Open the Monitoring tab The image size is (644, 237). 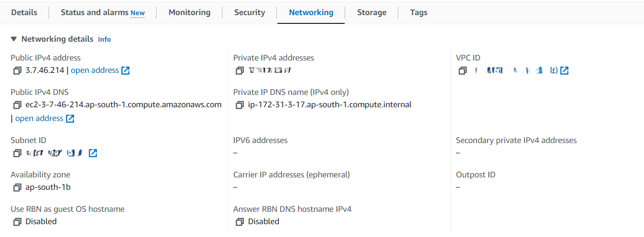coord(189,12)
